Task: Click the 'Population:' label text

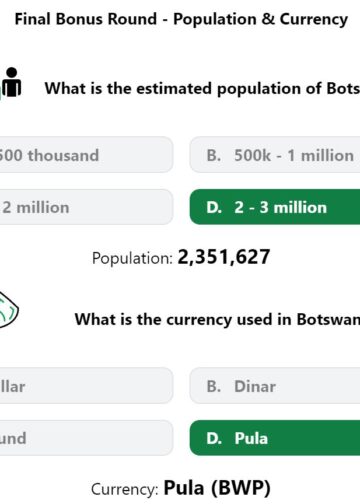Action: click(x=132, y=258)
